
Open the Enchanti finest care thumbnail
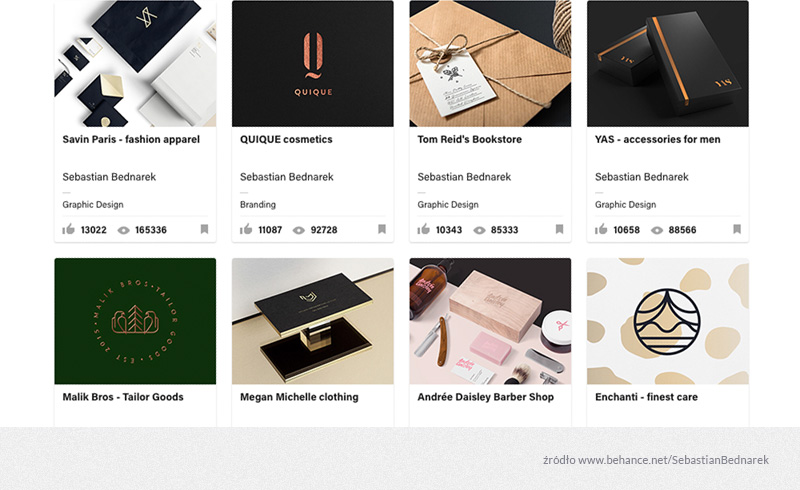[668, 321]
